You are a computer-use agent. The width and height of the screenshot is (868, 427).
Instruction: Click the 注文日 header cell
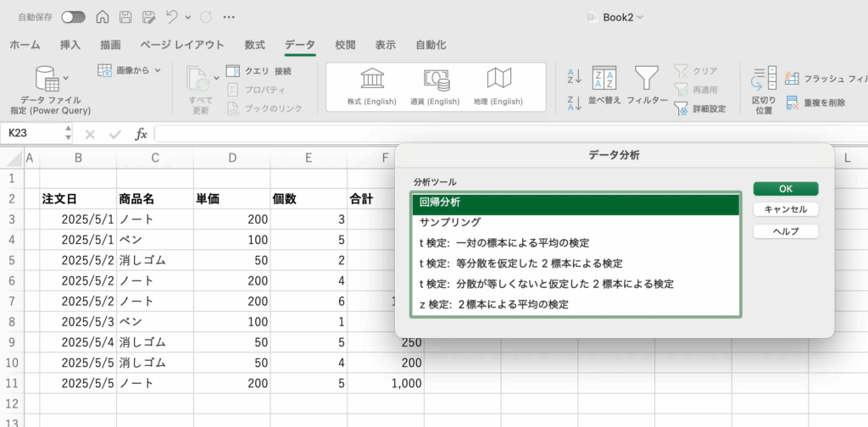pyautogui.click(x=78, y=199)
